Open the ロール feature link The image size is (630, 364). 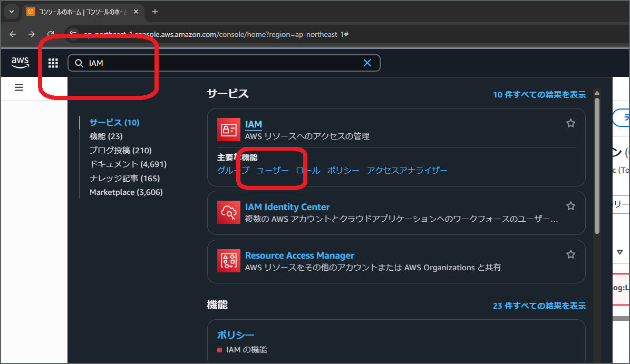[x=308, y=170]
